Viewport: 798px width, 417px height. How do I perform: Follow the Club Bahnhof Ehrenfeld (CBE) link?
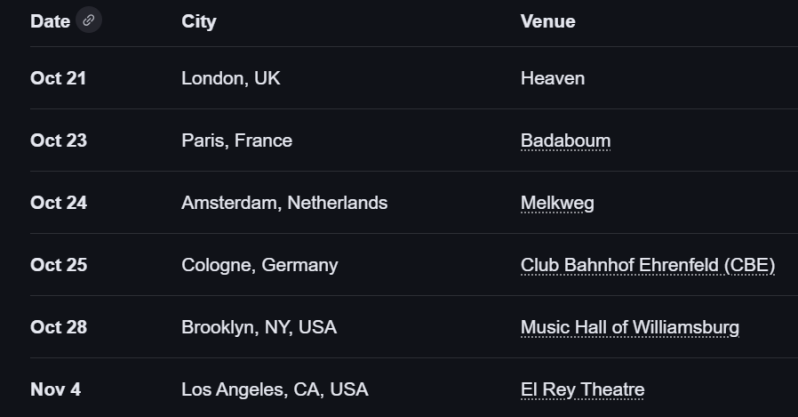click(647, 265)
